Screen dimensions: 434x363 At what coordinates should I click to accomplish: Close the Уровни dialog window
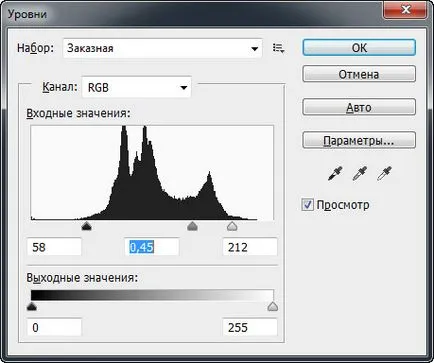click(405, 10)
